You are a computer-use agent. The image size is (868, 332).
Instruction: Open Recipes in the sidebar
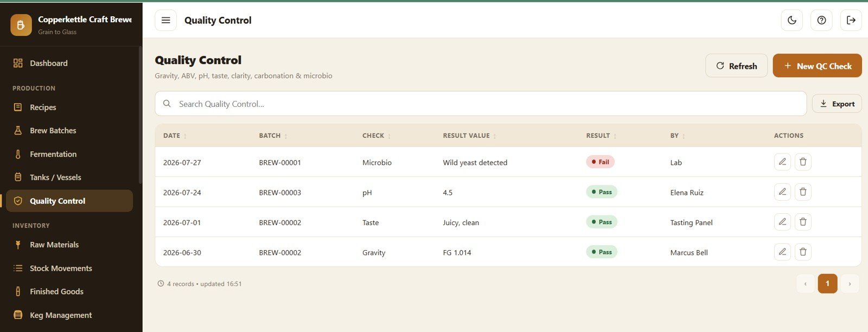click(69, 107)
